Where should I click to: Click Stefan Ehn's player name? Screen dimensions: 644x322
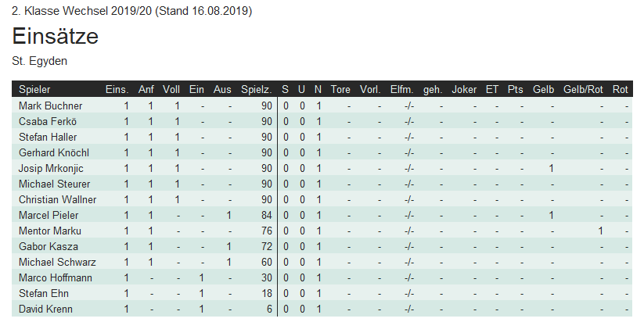pyautogui.click(x=44, y=293)
